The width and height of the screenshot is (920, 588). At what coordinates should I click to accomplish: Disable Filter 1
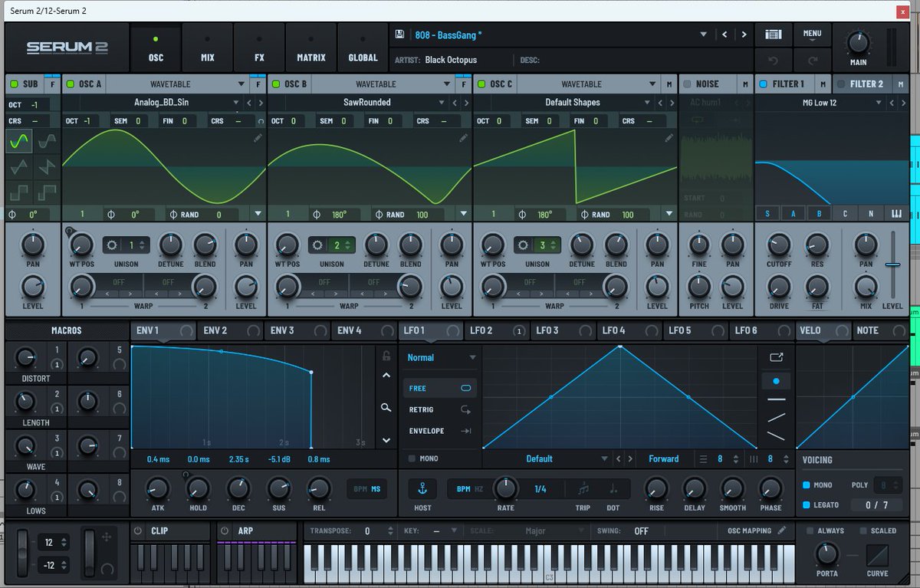pos(762,84)
